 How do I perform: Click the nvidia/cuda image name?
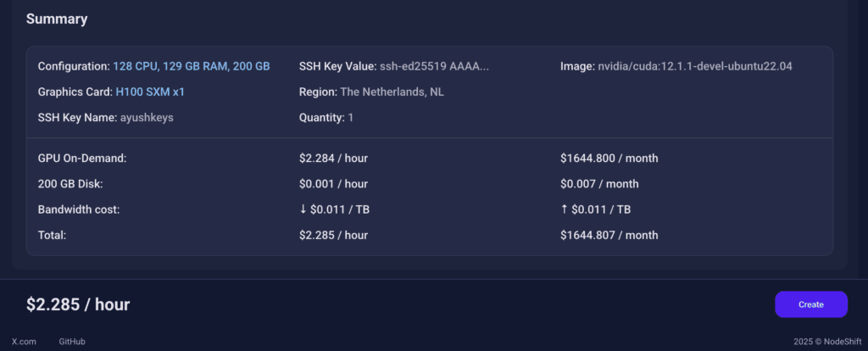pos(694,66)
